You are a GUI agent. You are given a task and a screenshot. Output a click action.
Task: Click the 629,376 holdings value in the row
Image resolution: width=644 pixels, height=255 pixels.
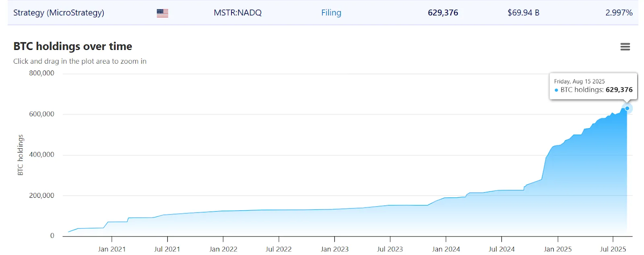tap(443, 13)
